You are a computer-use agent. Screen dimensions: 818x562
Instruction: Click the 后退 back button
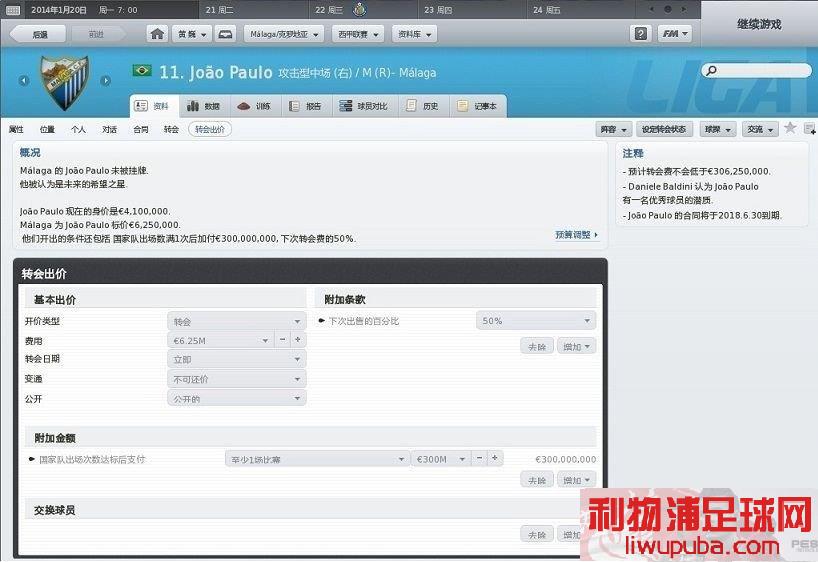click(39, 34)
